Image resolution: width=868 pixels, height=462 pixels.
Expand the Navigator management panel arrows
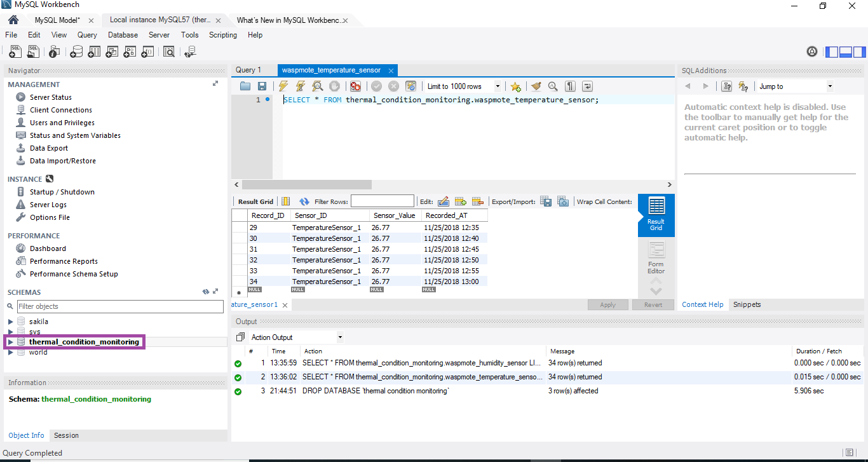coord(215,84)
